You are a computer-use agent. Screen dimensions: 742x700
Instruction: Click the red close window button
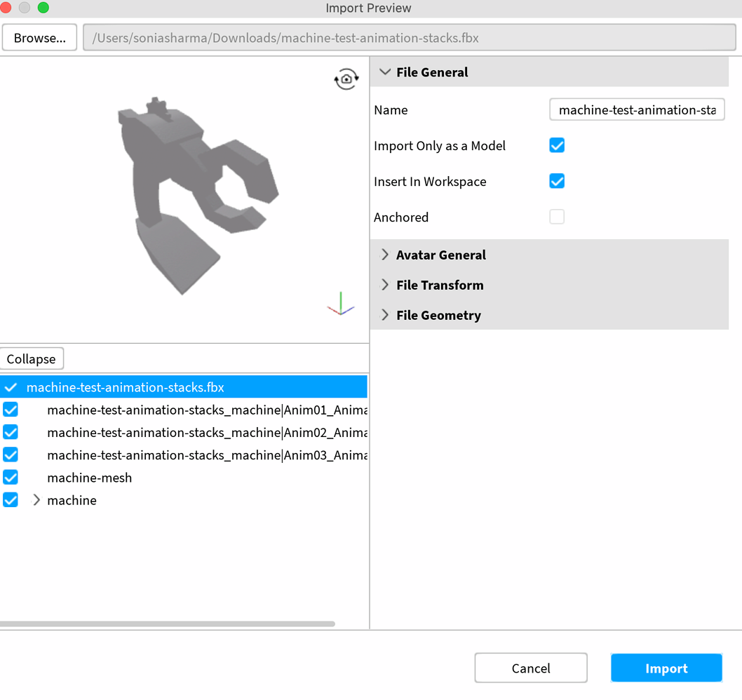tap(5, 8)
